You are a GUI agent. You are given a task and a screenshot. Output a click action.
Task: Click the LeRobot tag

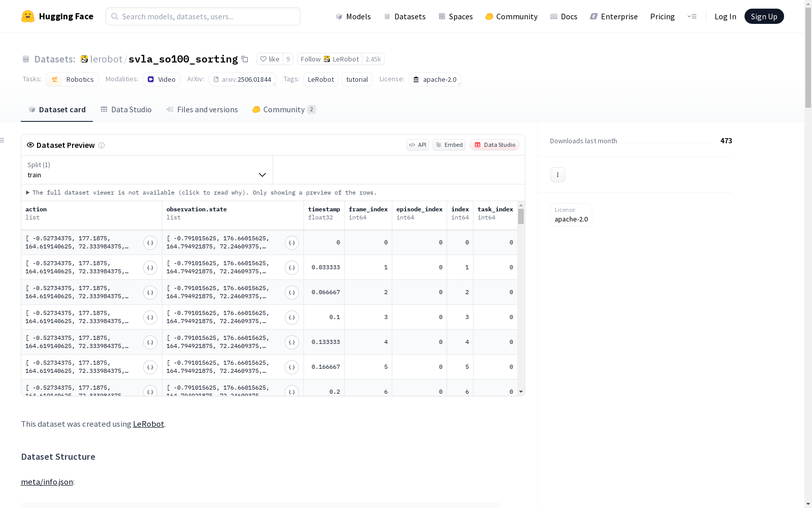point(321,79)
